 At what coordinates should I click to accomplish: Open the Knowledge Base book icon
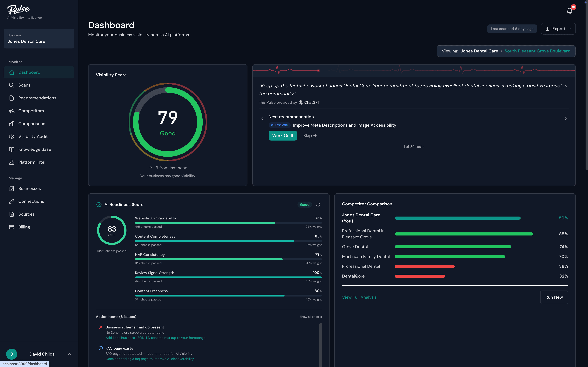click(x=12, y=149)
